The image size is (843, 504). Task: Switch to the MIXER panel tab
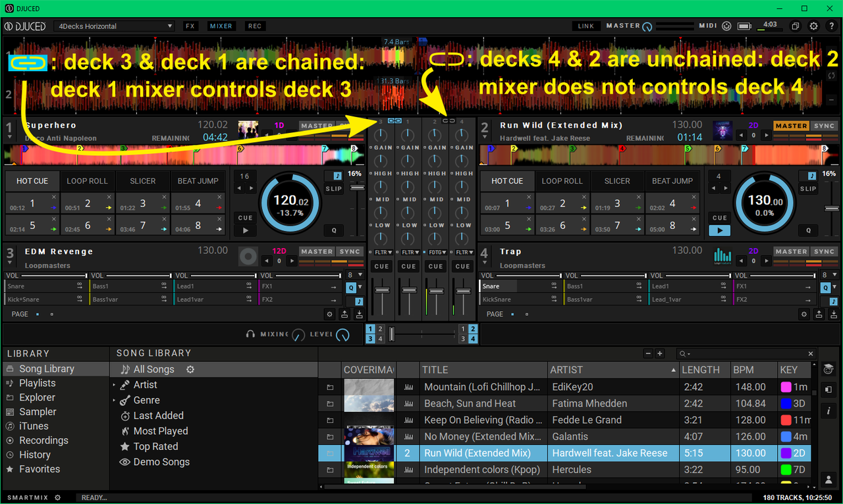click(221, 26)
